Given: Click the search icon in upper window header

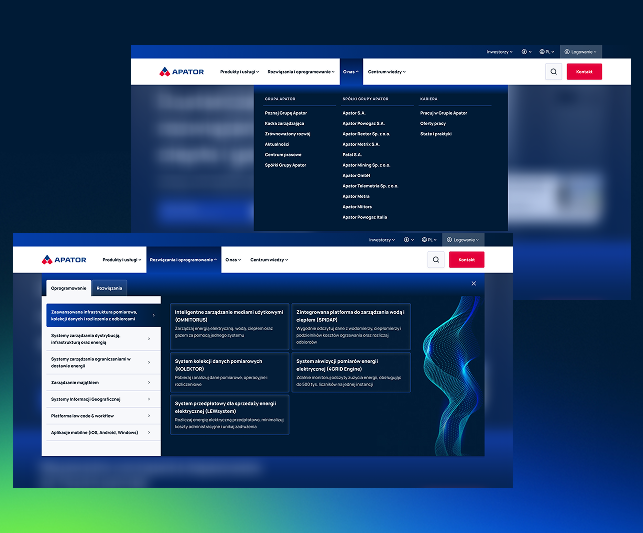Looking at the screenshot, I should (x=554, y=72).
